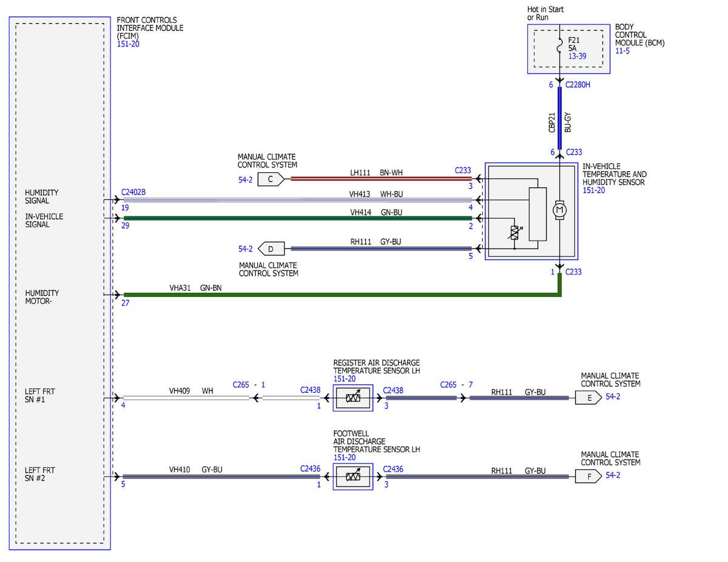Select the VHA31 GN-BN wire label
Image resolution: width=728 pixels, height=562 pixels.
coord(195,289)
